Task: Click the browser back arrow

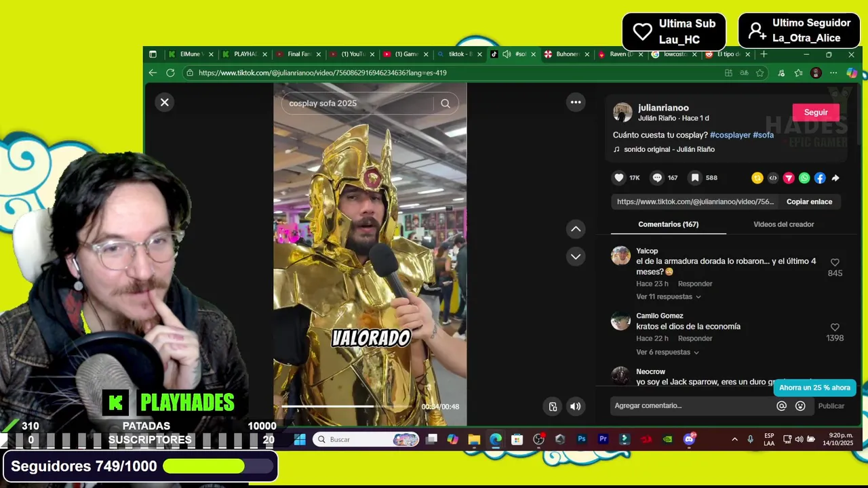Action: 153,73
